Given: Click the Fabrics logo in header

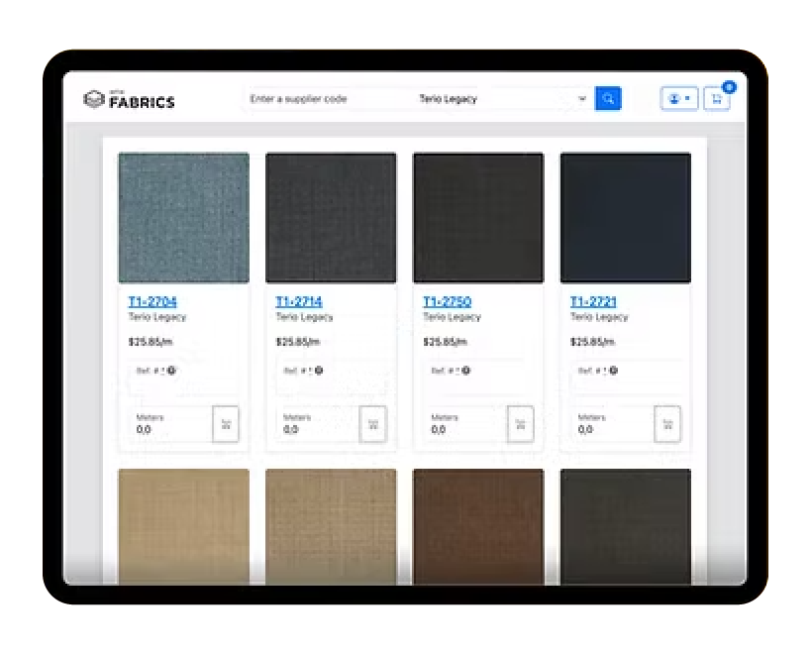Looking at the screenshot, I should [x=129, y=99].
